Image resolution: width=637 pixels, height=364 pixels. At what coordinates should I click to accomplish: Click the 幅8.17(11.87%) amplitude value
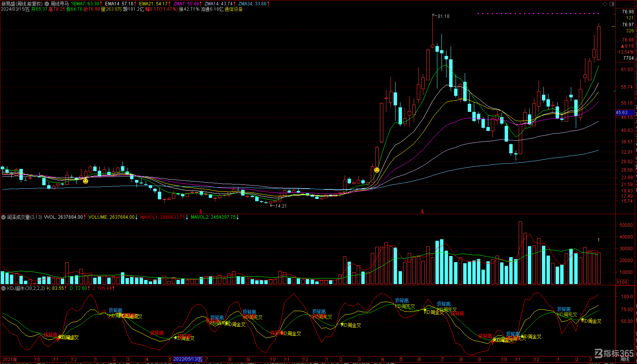click(x=162, y=9)
